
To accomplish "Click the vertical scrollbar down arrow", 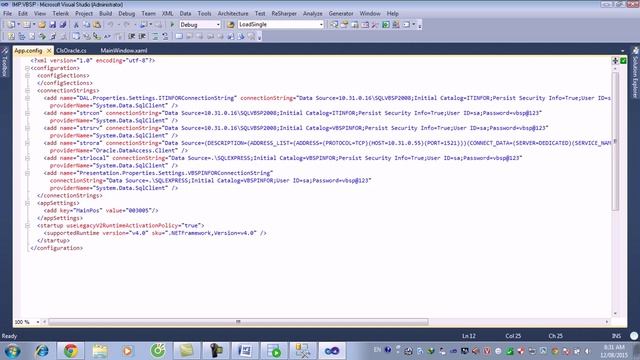I will [615, 313].
